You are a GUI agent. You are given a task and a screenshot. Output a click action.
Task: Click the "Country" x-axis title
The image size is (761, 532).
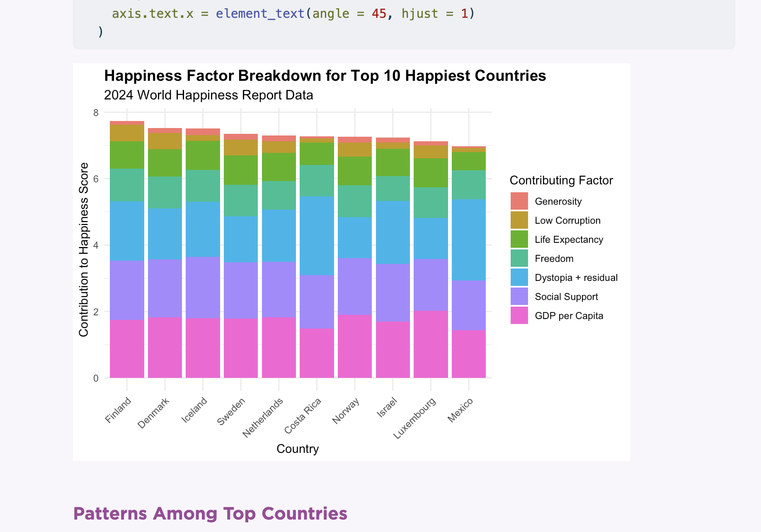click(x=297, y=449)
